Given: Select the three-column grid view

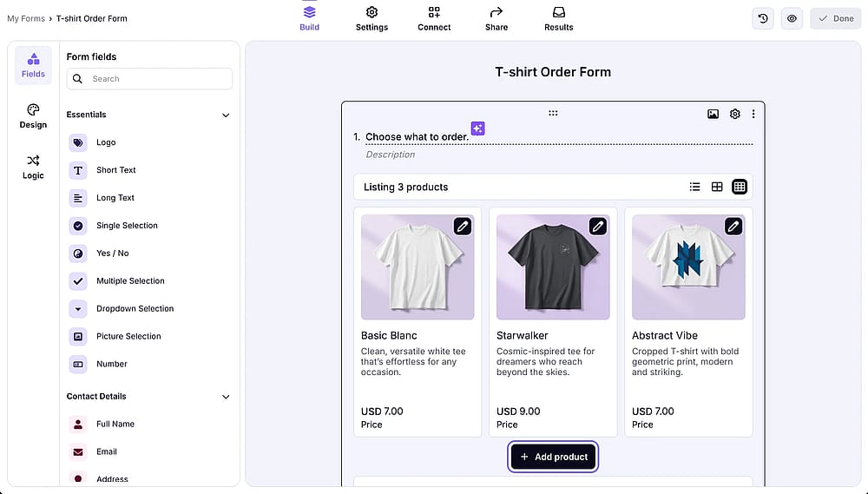Looking at the screenshot, I should (x=740, y=187).
